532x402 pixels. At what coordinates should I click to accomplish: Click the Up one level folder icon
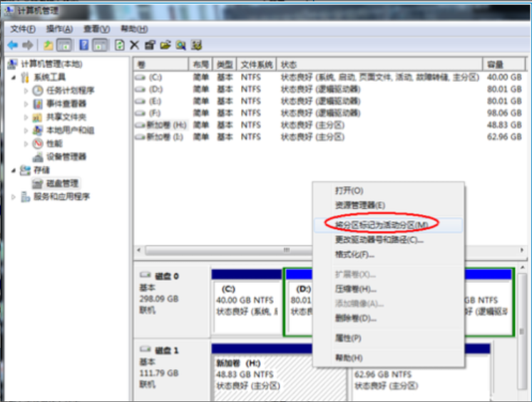point(48,45)
